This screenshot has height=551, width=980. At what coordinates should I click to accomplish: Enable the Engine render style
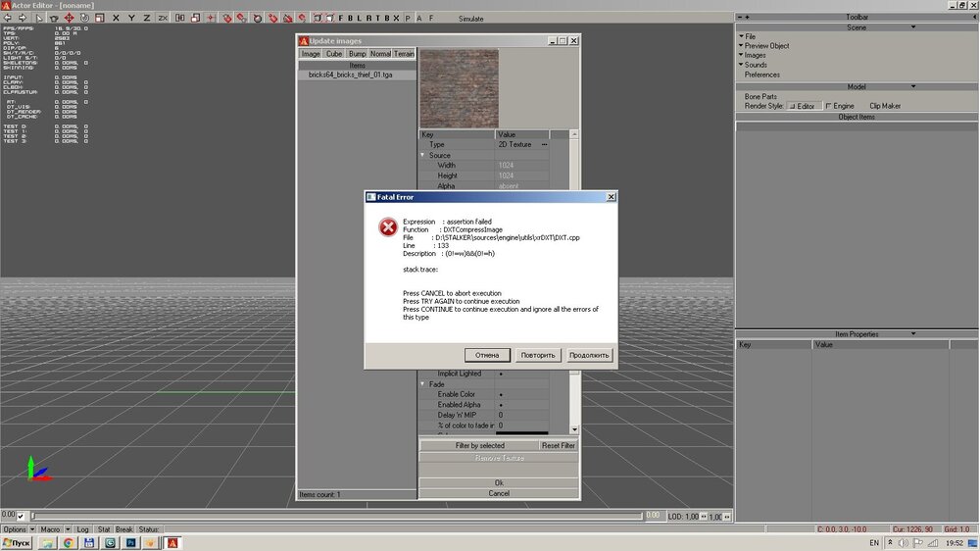[x=828, y=106]
